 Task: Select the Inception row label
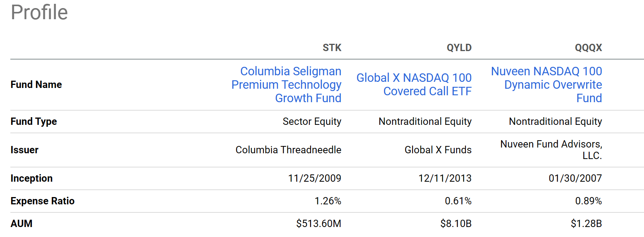tap(31, 178)
